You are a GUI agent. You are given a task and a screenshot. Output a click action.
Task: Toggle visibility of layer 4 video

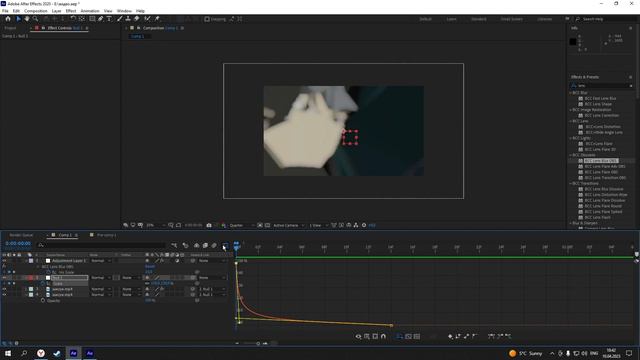[4, 295]
